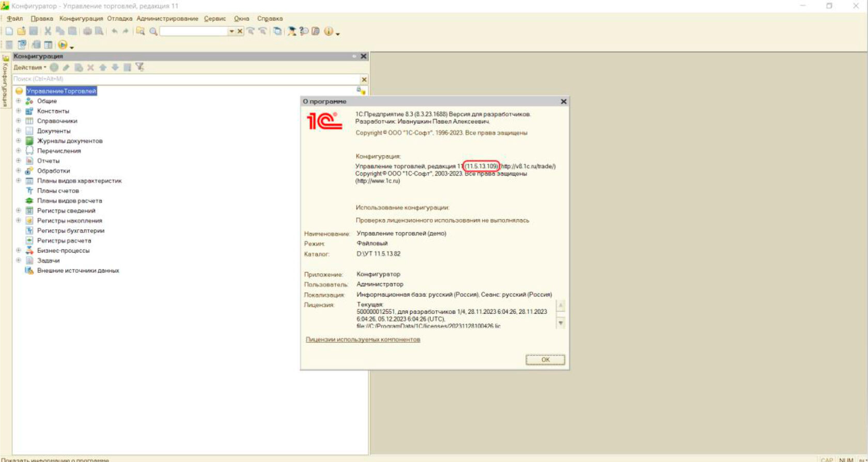The width and height of the screenshot is (868, 462).
Task: Select the Бизнес-процессы tree item
Action: click(x=63, y=251)
